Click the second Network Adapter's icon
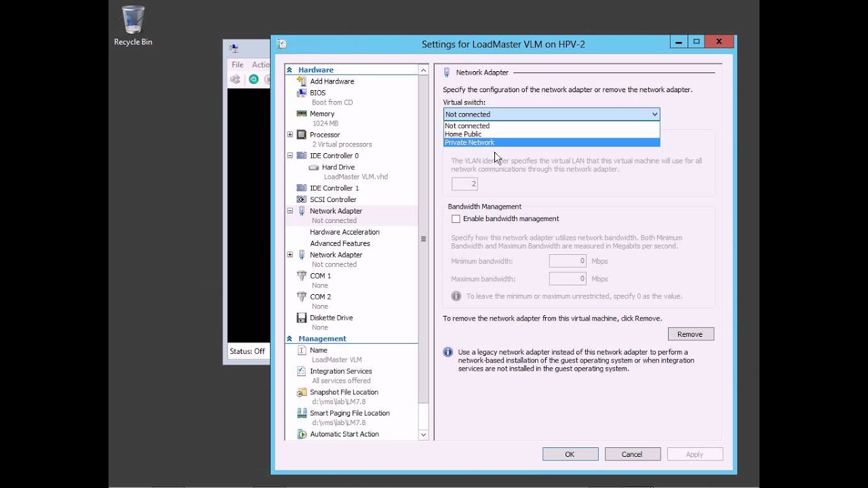The width and height of the screenshot is (868, 488). click(302, 255)
